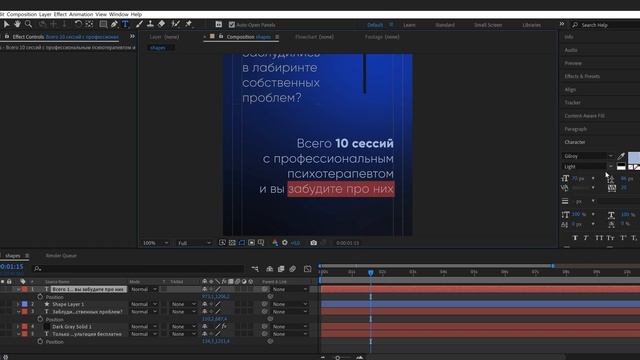Toggle All Caps in Character panel
640x360 pixels.
click(599, 238)
